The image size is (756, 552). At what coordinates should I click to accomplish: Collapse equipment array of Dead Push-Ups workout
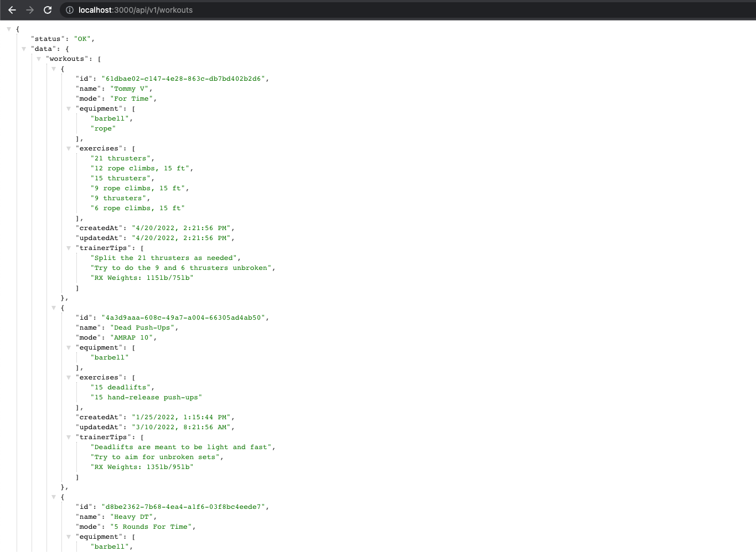pyautogui.click(x=69, y=347)
